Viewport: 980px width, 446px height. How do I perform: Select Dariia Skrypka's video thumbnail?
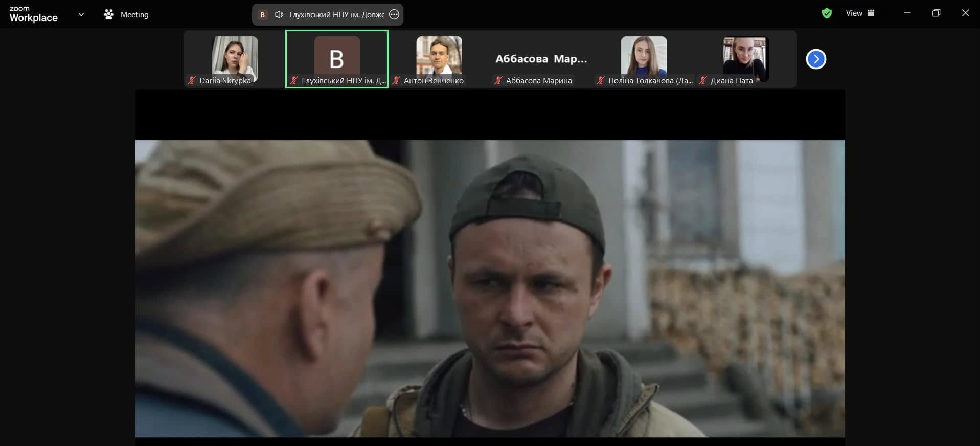[x=235, y=59]
